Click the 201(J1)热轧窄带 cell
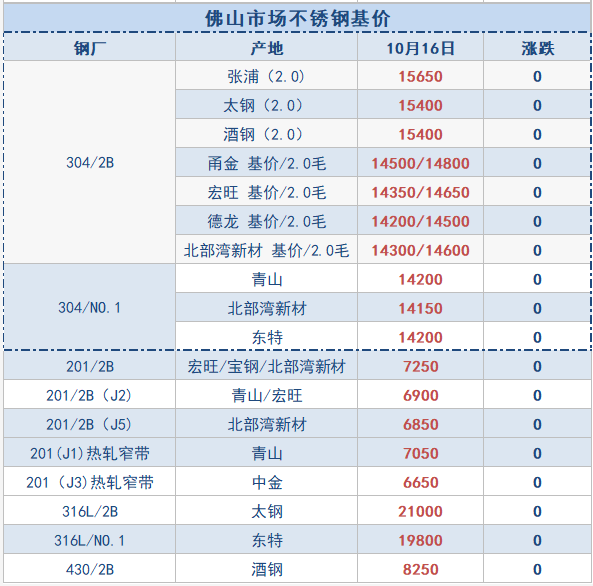 (90, 453)
